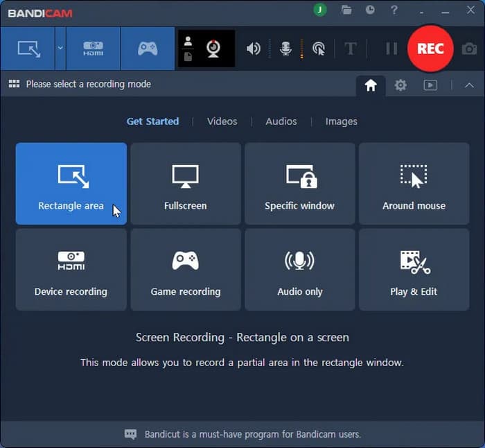Switch to the Images tab
485x448 pixels.
341,121
